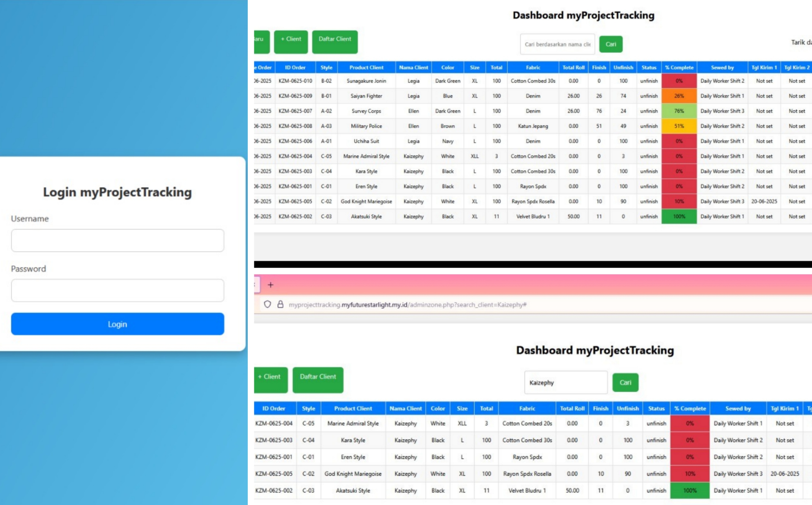This screenshot has width=812, height=505.
Task: Click the % Complete header in top table
Action: click(x=679, y=68)
